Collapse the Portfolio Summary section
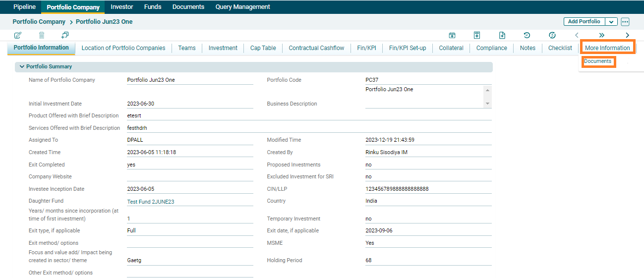Screen dimensions: 644x278 coord(22,66)
